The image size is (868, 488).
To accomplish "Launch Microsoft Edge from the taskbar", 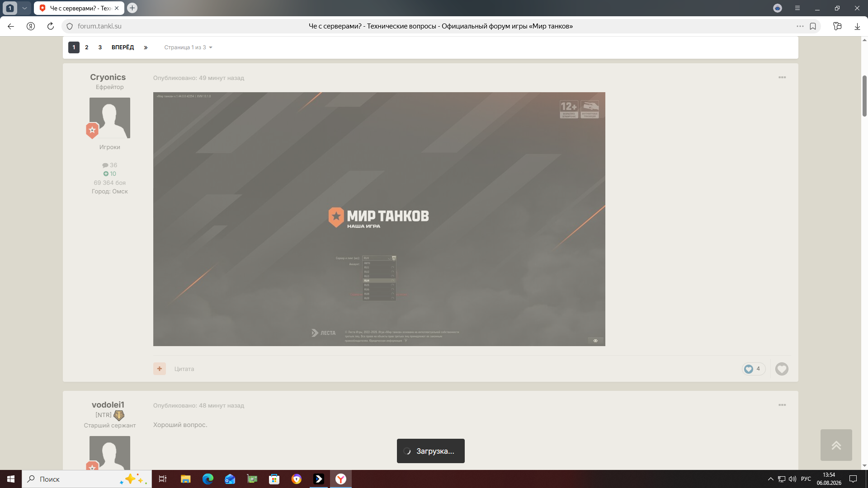I will click(x=208, y=479).
